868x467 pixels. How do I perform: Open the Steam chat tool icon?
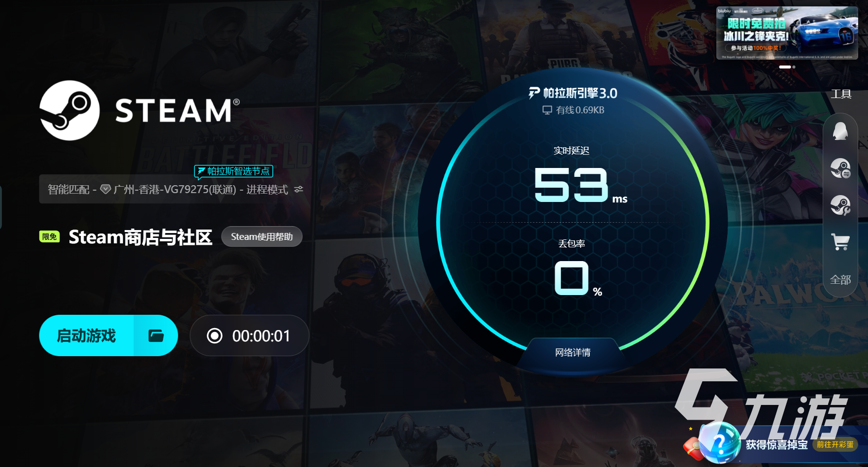(x=840, y=168)
